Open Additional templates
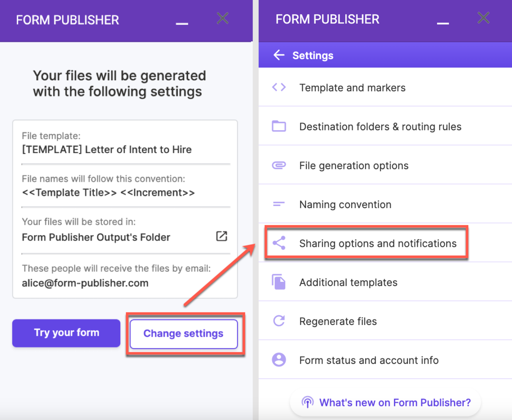The image size is (512, 420). pyautogui.click(x=385, y=282)
